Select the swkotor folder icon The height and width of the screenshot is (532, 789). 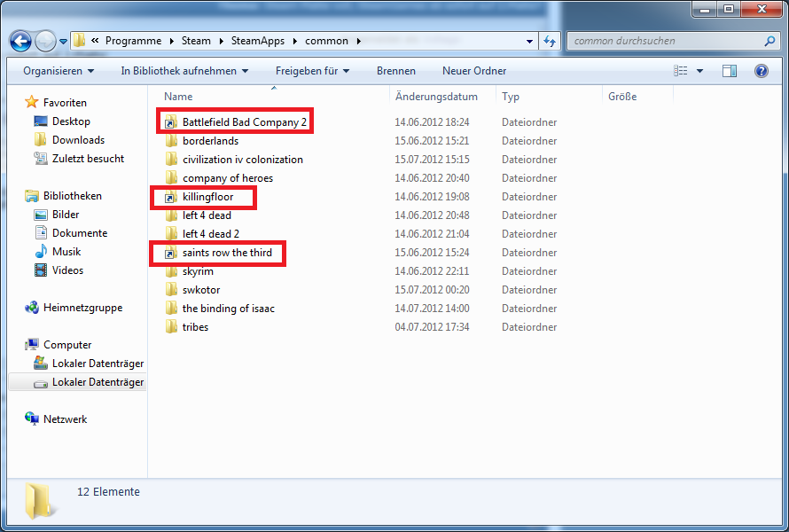171,289
